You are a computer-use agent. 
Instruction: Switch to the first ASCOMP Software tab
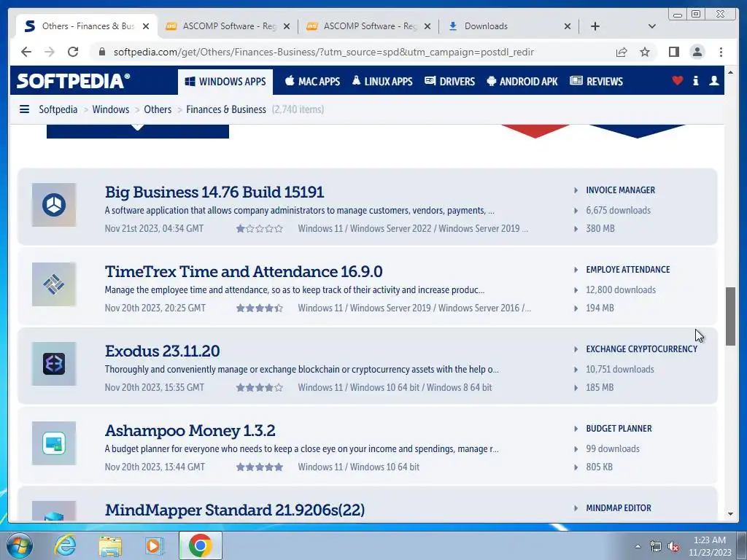pyautogui.click(x=225, y=26)
